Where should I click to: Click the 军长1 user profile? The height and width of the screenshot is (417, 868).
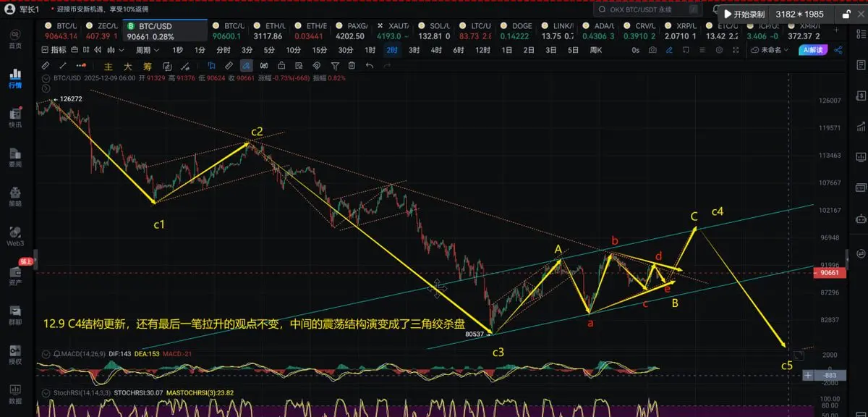pyautogui.click(x=22, y=9)
